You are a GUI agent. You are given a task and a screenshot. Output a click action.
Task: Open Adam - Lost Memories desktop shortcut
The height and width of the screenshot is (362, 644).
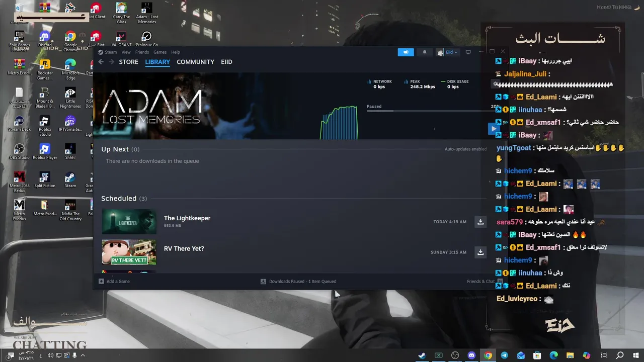(147, 14)
